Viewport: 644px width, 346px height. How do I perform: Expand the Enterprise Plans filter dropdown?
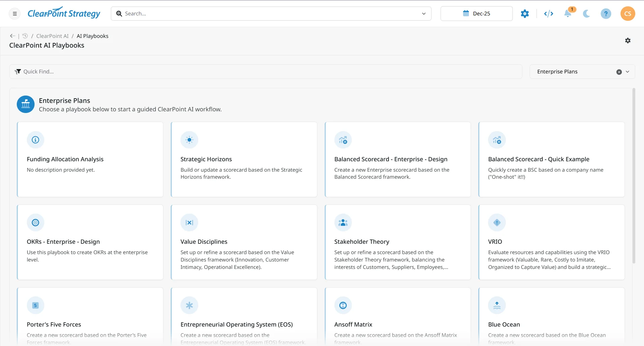click(628, 72)
